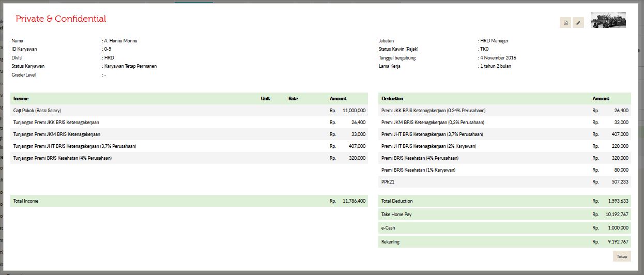Select the PPh21 deduction row
This screenshot has width=644, height=275.
[x=504, y=182]
